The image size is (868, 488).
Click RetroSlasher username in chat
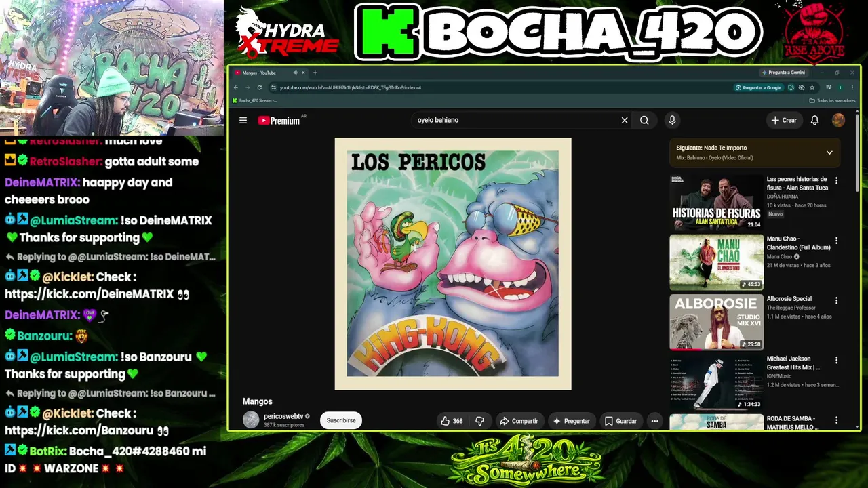66,162
